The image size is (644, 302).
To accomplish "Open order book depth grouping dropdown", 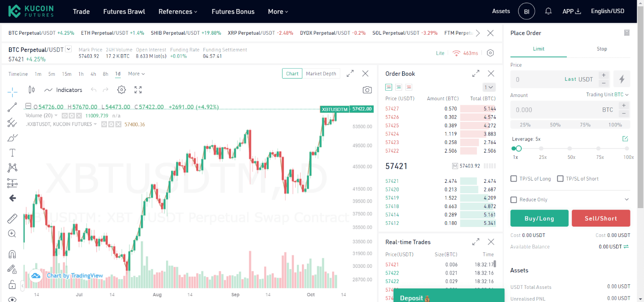I will point(489,87).
